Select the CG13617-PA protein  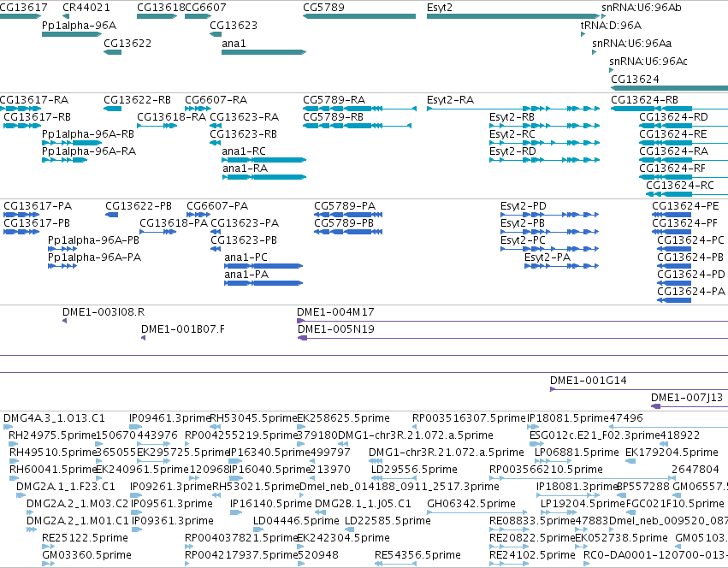[21, 215]
